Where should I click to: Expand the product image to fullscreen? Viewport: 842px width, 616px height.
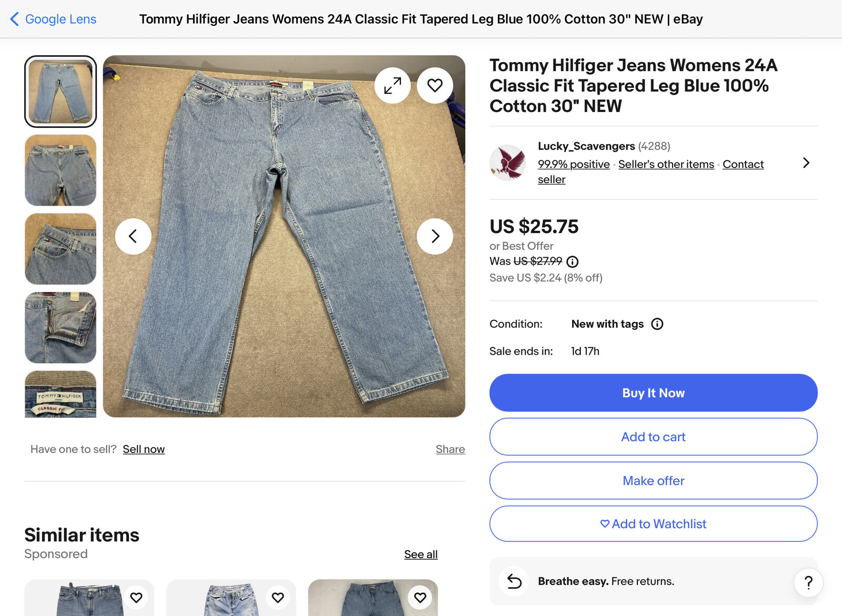393,85
